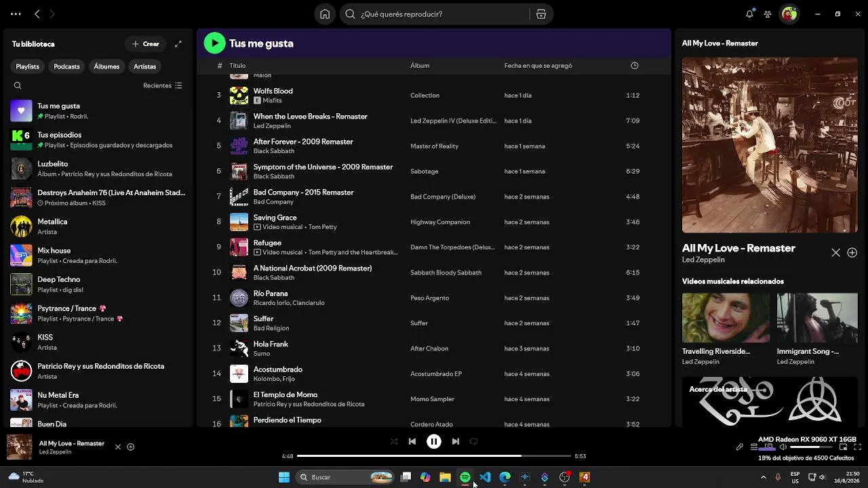Image resolution: width=868 pixels, height=488 pixels.
Task: Adjust the Spotify volume slider
Action: (812, 447)
